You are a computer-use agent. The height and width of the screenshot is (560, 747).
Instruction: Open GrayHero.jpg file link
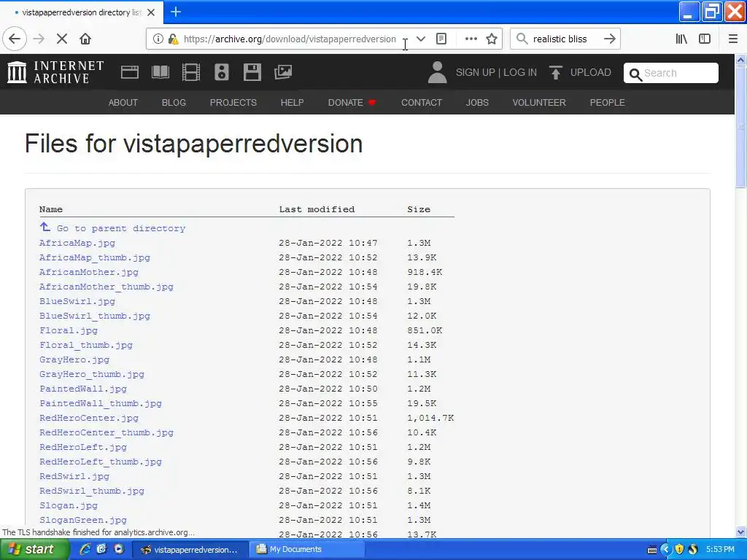click(74, 359)
